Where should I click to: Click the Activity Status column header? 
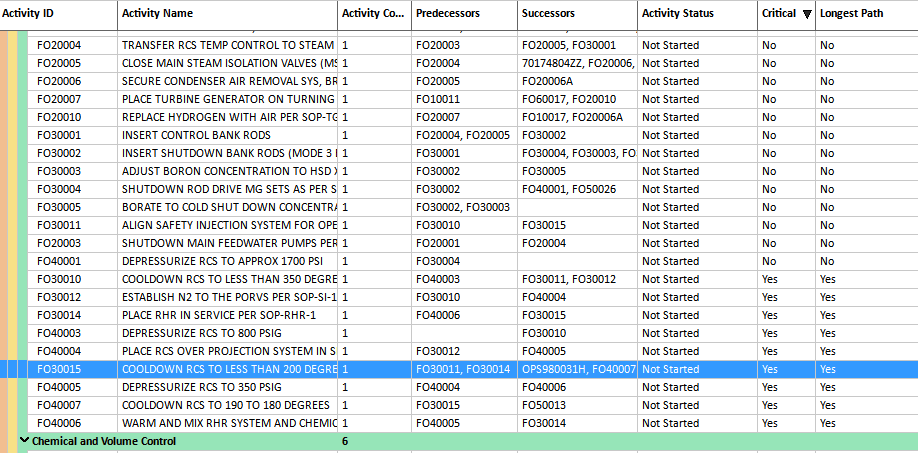click(x=697, y=13)
